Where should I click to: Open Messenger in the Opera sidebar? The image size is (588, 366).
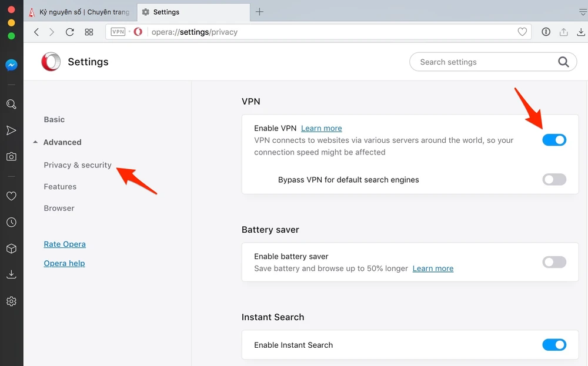coord(11,65)
